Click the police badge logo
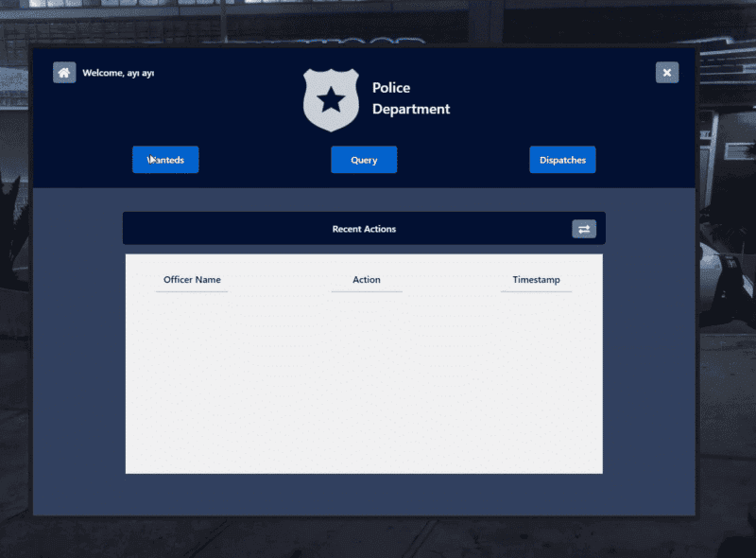Viewport: 756px width, 558px height. coord(331,99)
